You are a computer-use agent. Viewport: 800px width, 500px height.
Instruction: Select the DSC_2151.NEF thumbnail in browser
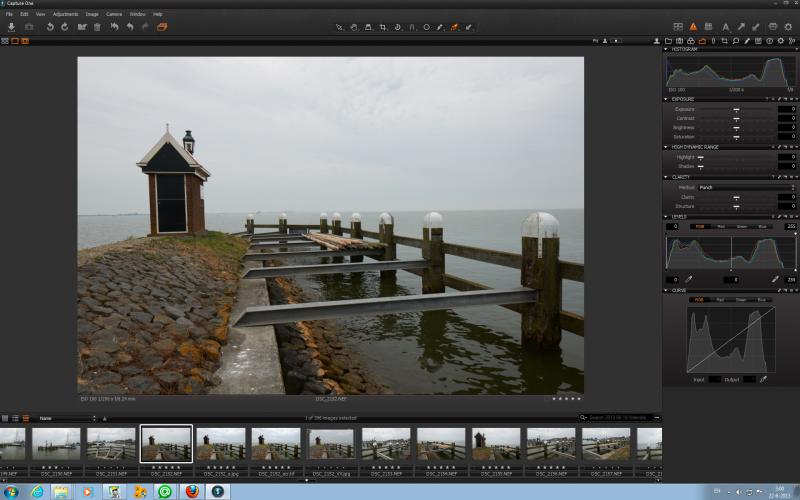[x=111, y=445]
